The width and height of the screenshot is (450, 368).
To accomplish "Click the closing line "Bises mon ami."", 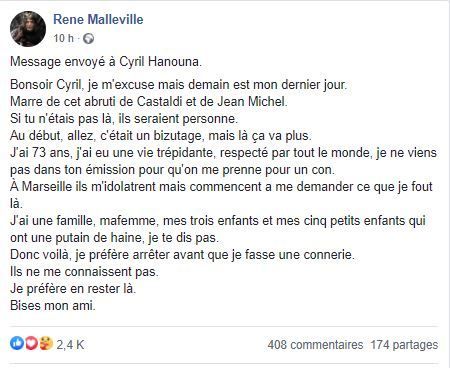I will [53, 306].
